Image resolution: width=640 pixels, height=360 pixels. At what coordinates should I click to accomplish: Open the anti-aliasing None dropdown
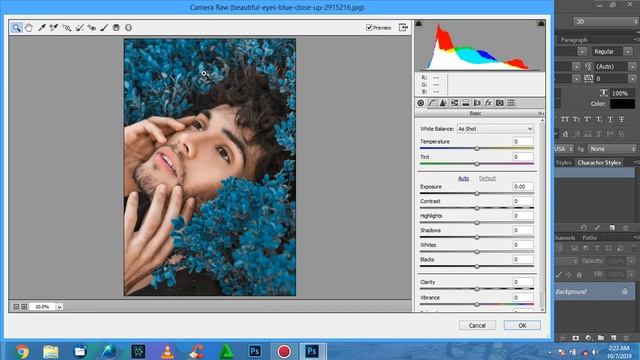point(612,149)
